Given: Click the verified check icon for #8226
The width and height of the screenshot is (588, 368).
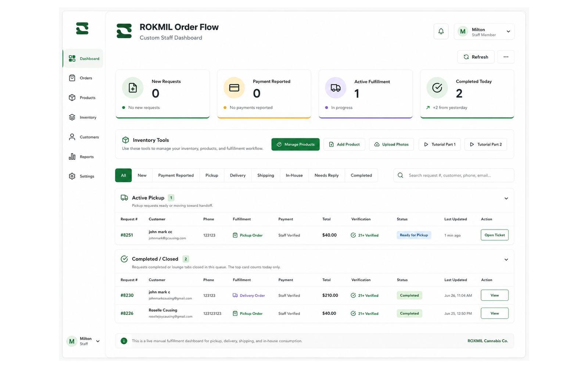Looking at the screenshot, I should click(x=353, y=314).
